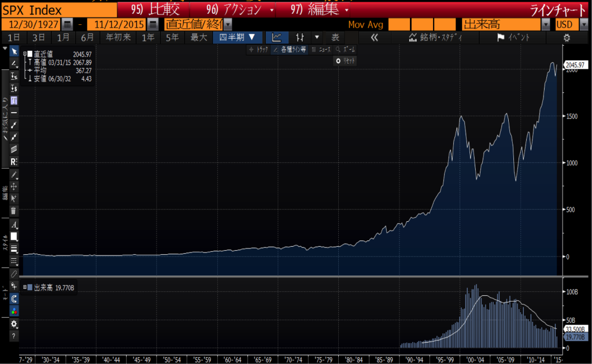Image resolution: width=592 pixels, height=364 pixels.
Task: Click the start date field 12/30/1927
Action: 32,24
